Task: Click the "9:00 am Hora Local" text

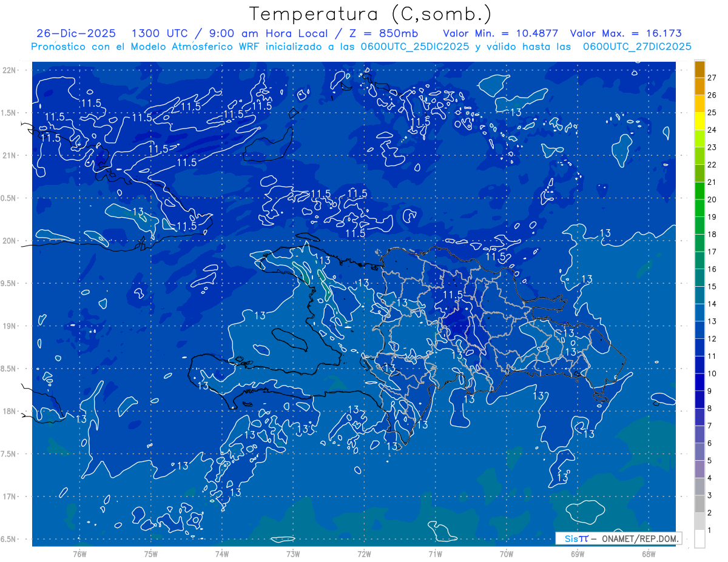Action: 269,34
